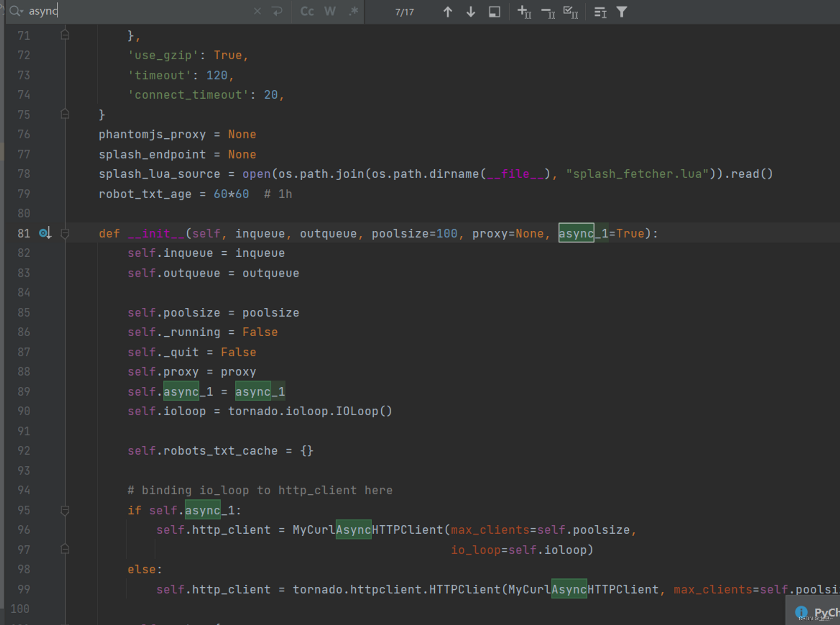Screen dimensions: 840x625
Task: Go to previous occurrence arrow
Action: click(x=448, y=12)
